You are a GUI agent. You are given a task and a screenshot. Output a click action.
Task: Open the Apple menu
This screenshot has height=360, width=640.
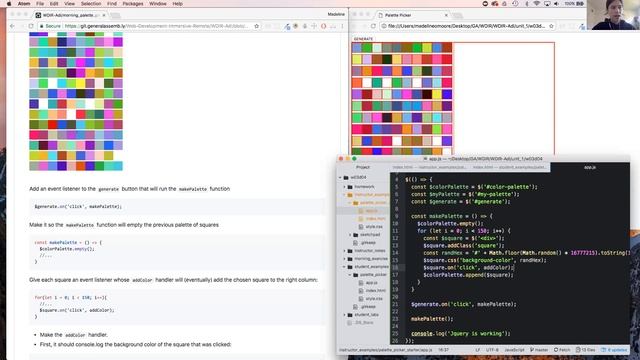(x=9, y=4)
